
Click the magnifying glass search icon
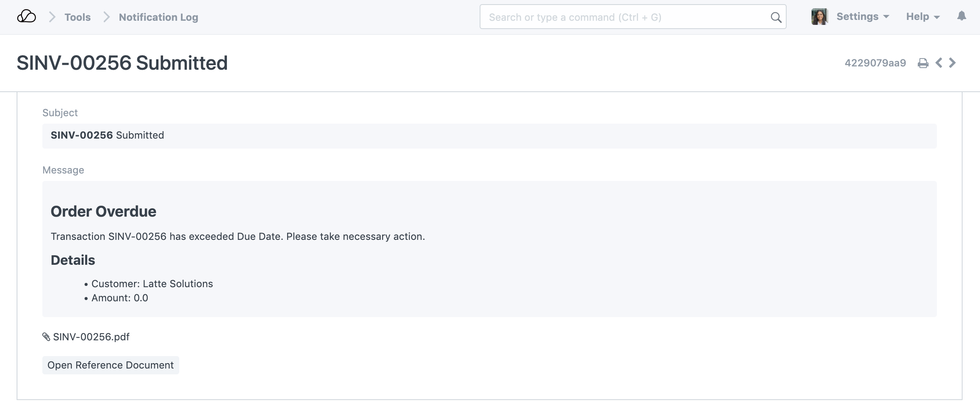coord(775,17)
